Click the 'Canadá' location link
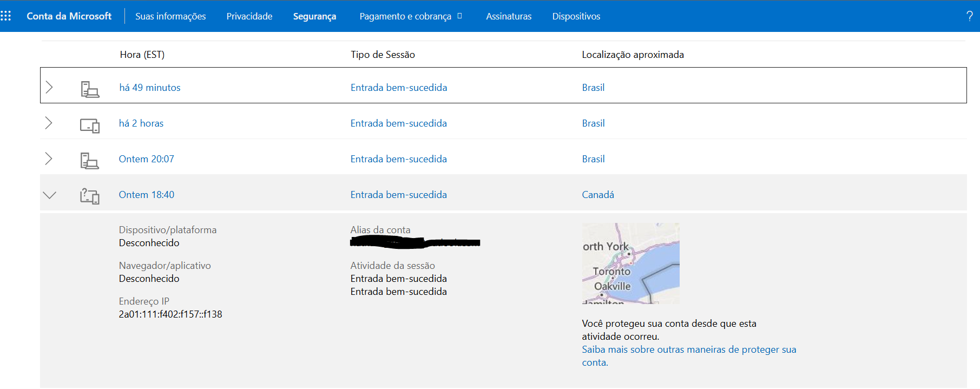Viewport: 980px width, 389px height. point(598,195)
